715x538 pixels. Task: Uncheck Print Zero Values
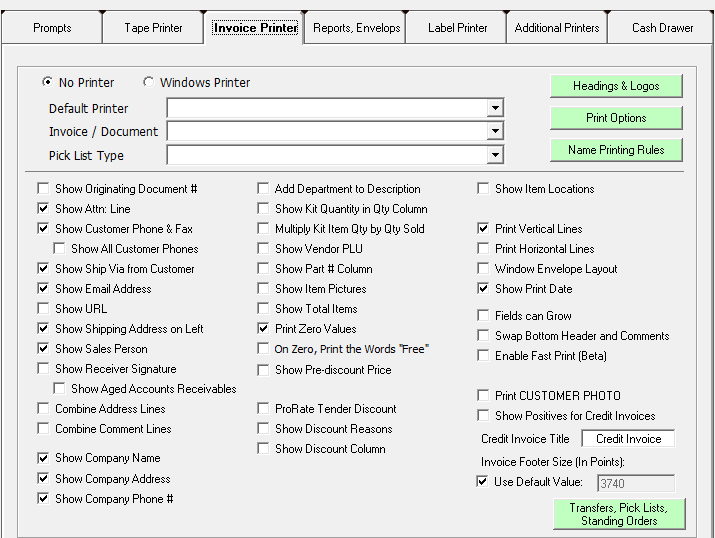coord(263,328)
